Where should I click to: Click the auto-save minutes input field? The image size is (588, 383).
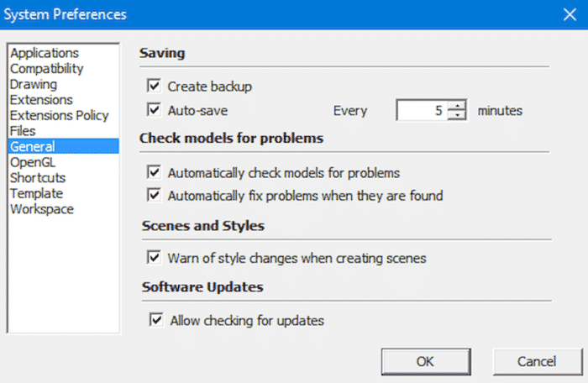pos(422,110)
